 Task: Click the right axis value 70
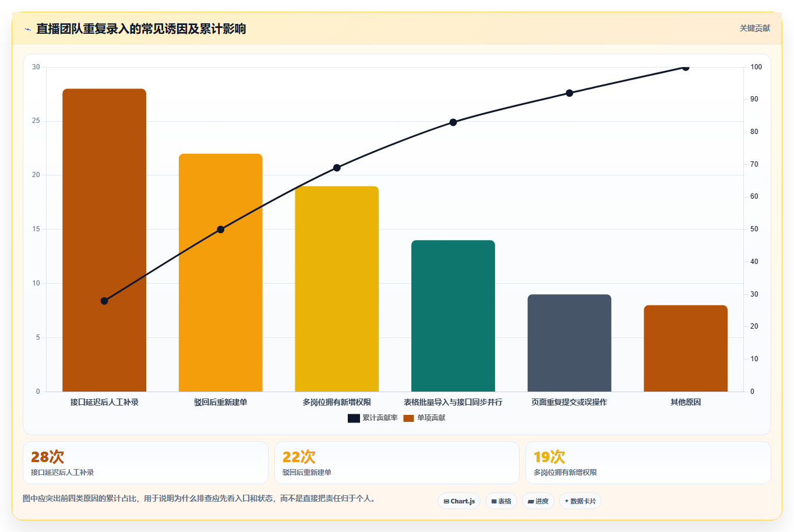[754, 164]
